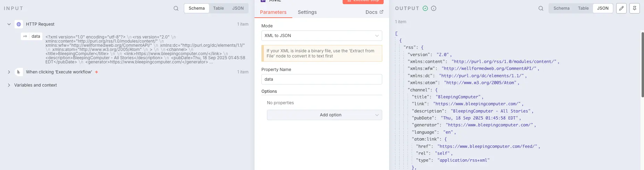Screen dimensions: 644x170
Task: Click the HTTP Request node label
Action: coord(40,24)
